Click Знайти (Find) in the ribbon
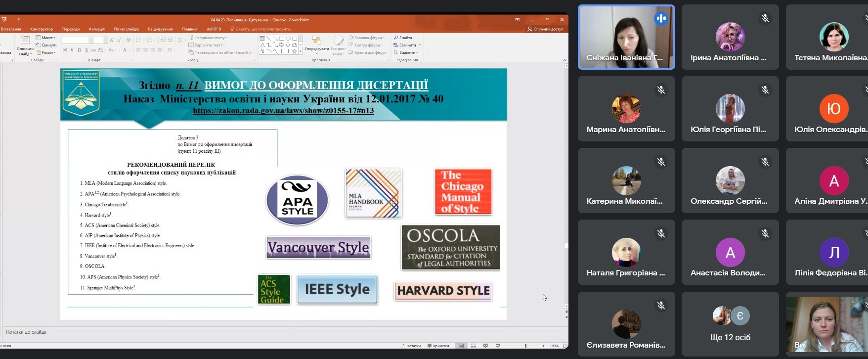Viewport: 868px width, 359px height. pyautogui.click(x=403, y=38)
